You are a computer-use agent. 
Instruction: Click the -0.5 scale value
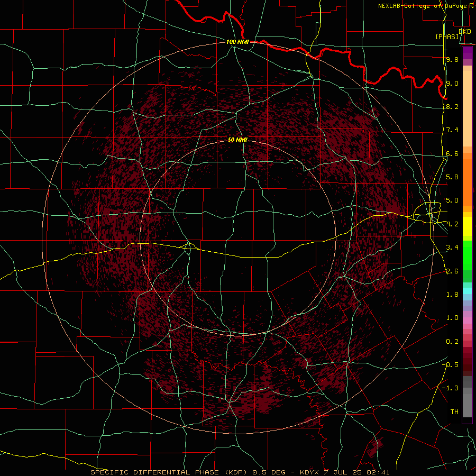click(450, 365)
